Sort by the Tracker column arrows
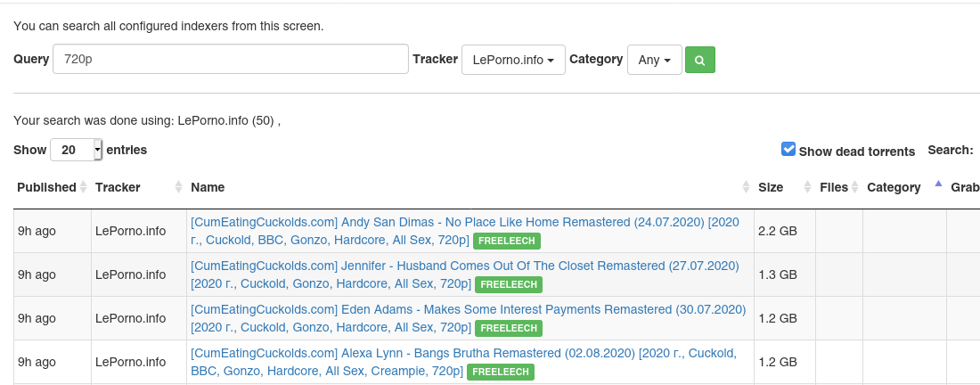980x385 pixels. click(178, 187)
